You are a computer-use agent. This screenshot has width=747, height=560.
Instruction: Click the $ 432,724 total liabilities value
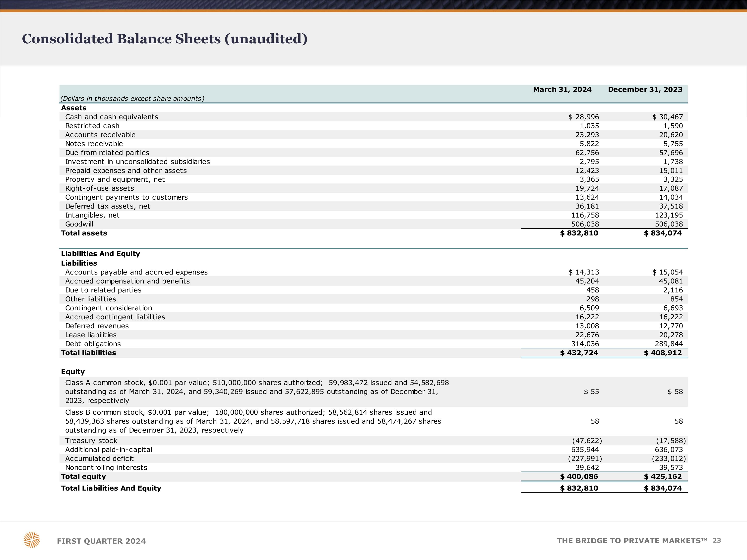coord(579,353)
